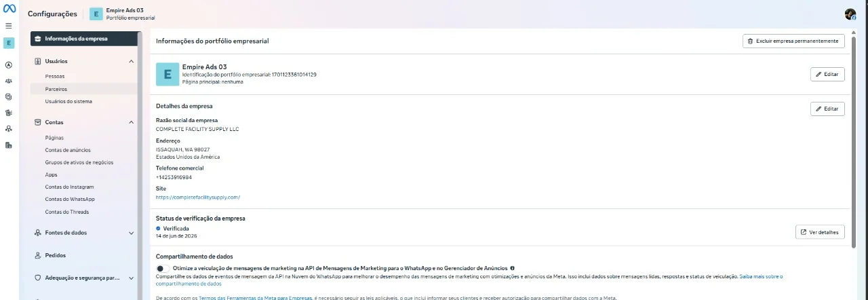Click the user profile avatar at top right
868x300 pixels.
pos(850,14)
